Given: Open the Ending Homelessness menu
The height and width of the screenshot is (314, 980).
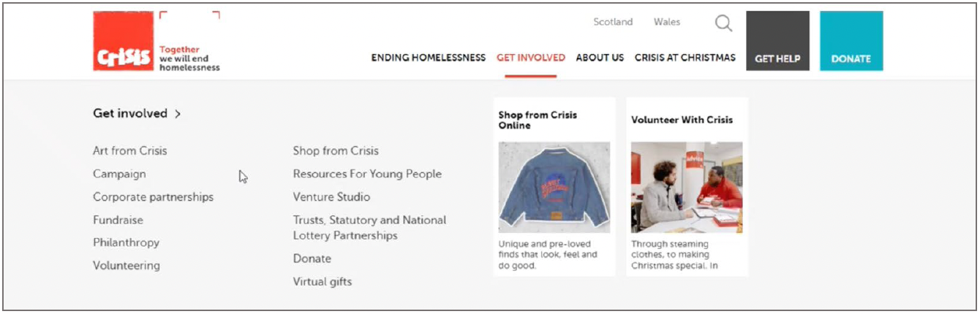Looking at the screenshot, I should [428, 58].
